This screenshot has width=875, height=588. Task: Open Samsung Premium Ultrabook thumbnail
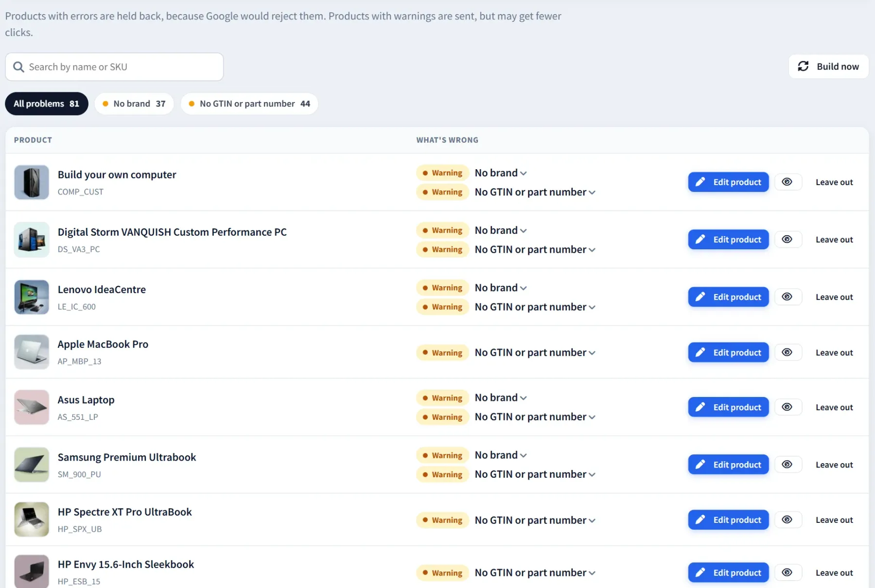click(x=32, y=465)
